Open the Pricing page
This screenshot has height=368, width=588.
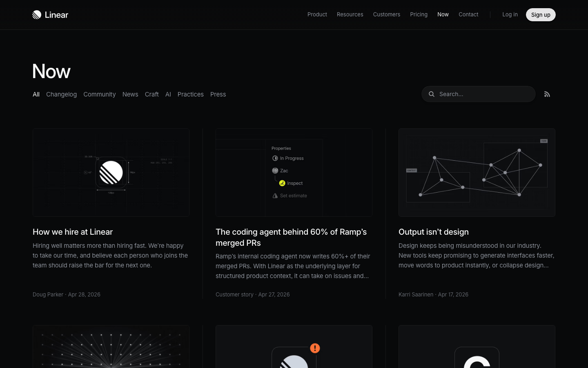click(x=419, y=14)
